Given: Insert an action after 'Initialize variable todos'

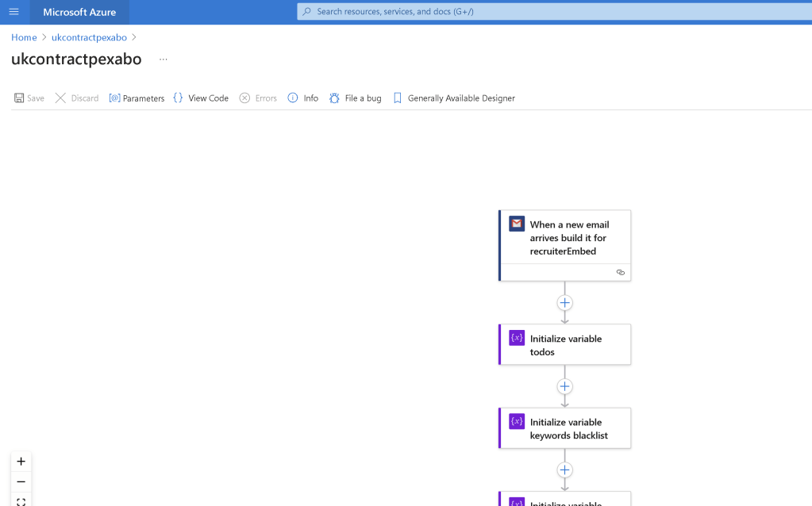Looking at the screenshot, I should pyautogui.click(x=564, y=386).
